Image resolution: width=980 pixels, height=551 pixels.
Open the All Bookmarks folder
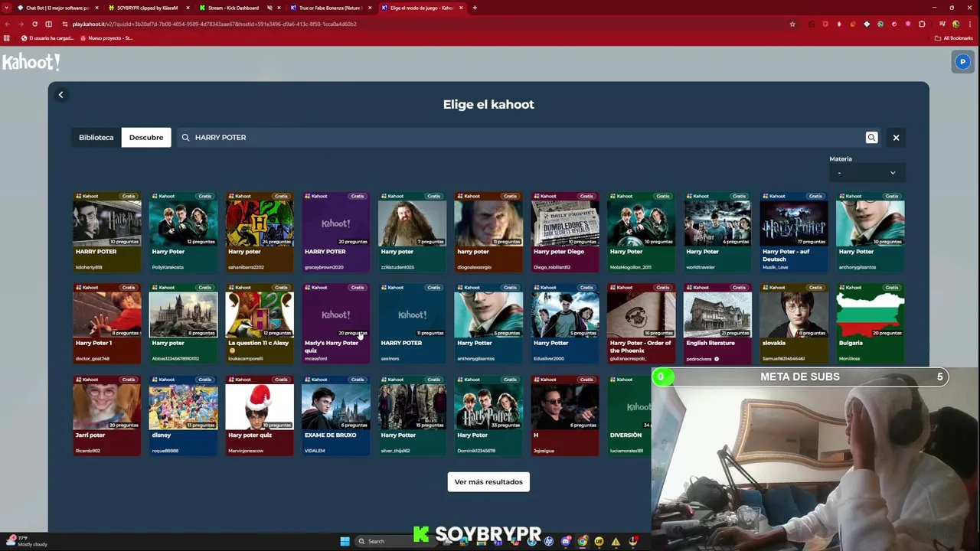953,38
